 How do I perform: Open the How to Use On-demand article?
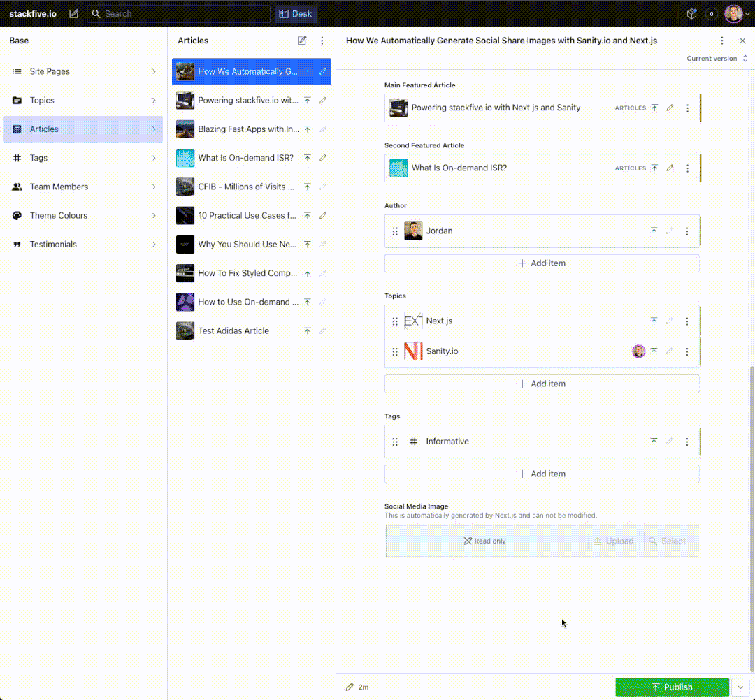coord(252,302)
